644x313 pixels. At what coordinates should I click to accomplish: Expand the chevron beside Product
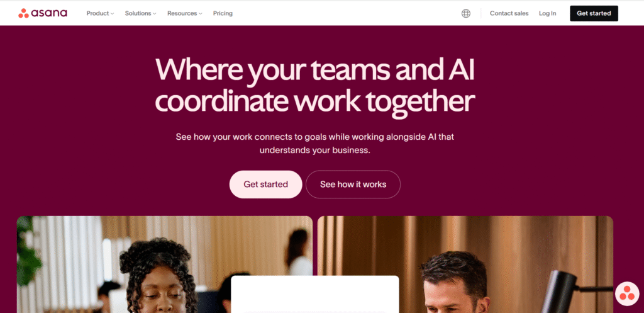(x=112, y=14)
